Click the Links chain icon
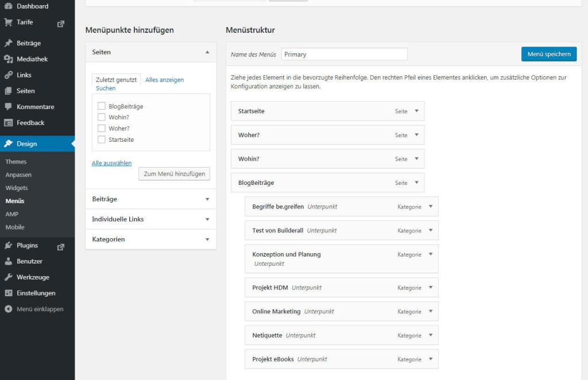 [x=8, y=75]
